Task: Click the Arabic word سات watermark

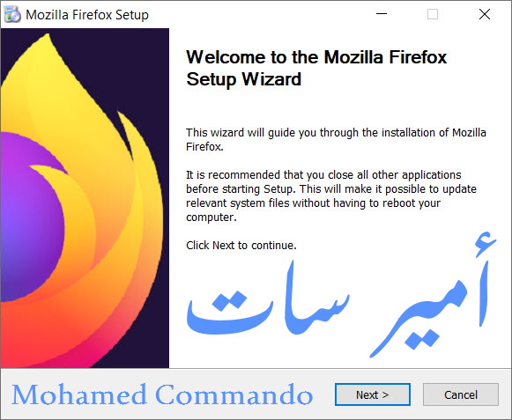Action: click(268, 298)
